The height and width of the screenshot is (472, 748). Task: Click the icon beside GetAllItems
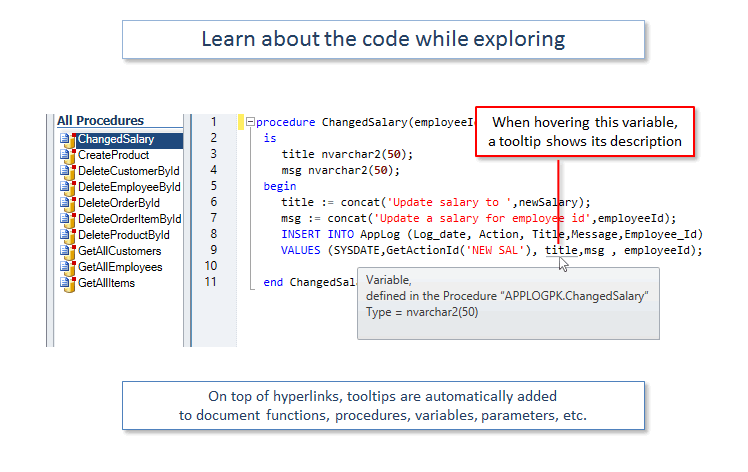(x=68, y=283)
